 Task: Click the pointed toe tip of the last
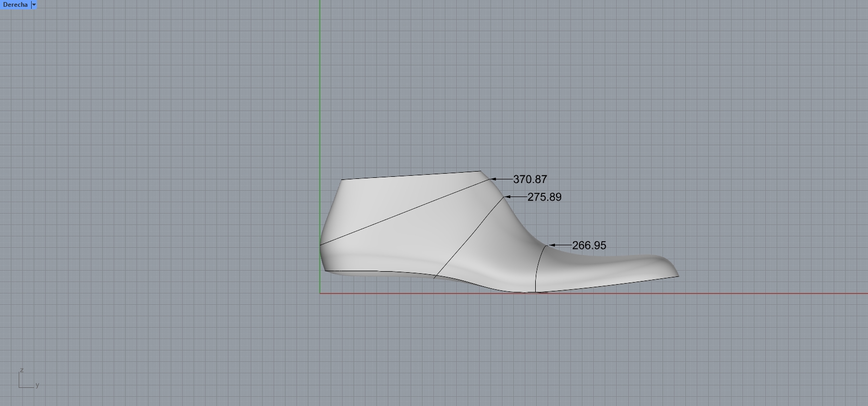coord(677,274)
